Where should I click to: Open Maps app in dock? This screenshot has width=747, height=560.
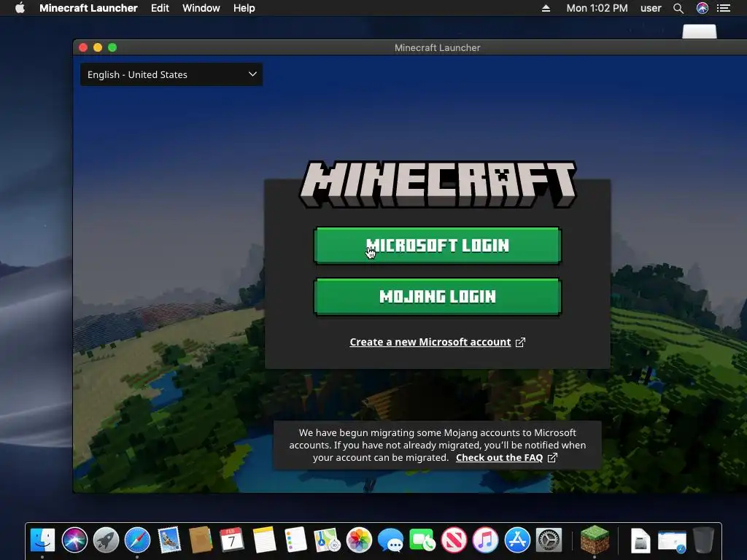point(328,540)
